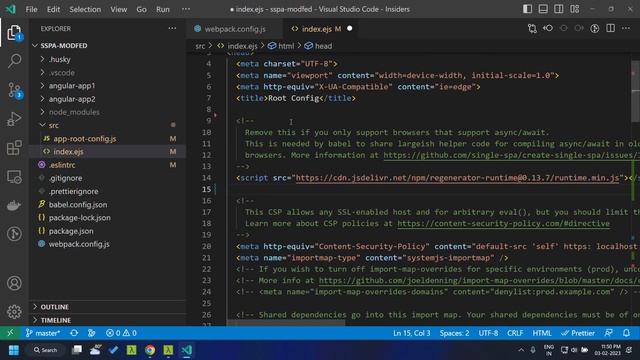640x360 pixels.
Task: Open changes compare icon in editor toolbar
Action: [x=532, y=29]
